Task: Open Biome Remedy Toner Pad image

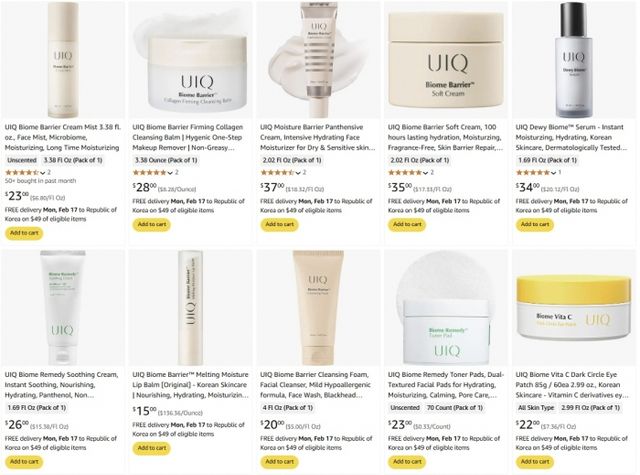Action: tap(446, 308)
